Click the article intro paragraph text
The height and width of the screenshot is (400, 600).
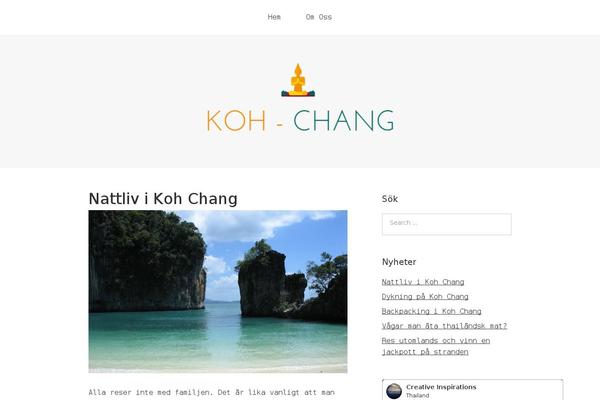212,392
